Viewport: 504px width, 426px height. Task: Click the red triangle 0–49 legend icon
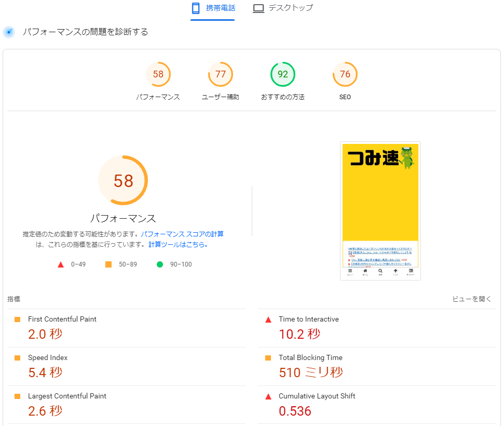tap(60, 264)
